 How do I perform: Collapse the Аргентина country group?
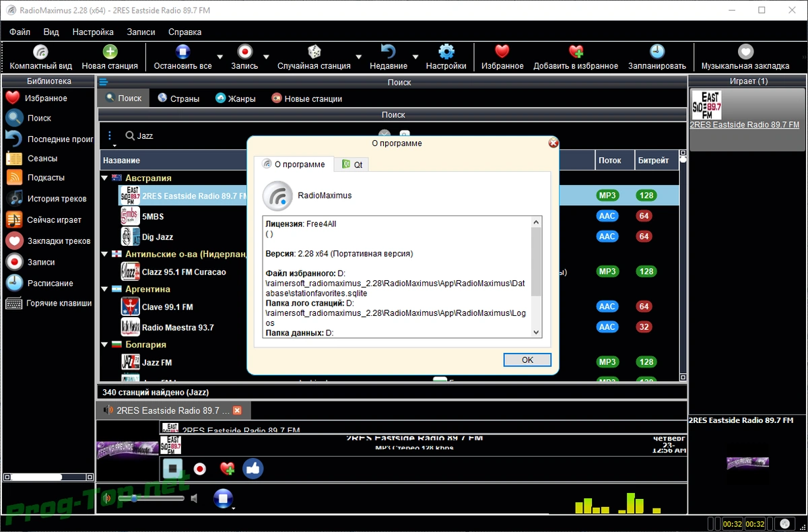pyautogui.click(x=104, y=289)
